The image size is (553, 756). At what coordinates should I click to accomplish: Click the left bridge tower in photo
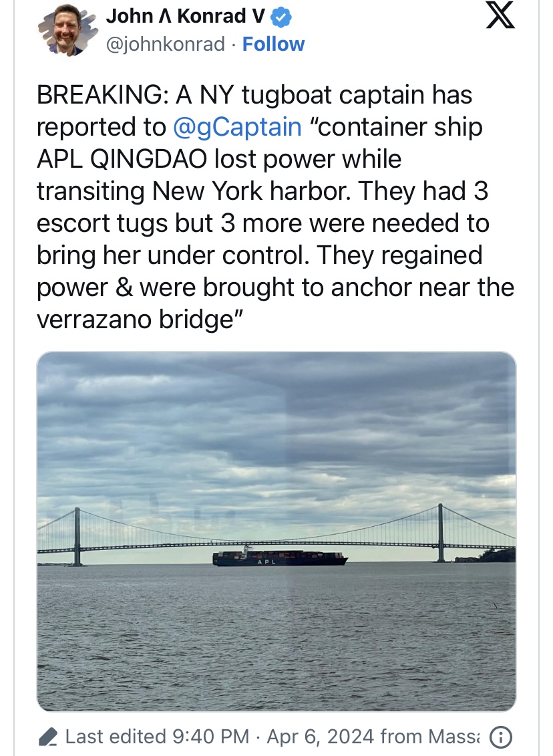coord(77,536)
